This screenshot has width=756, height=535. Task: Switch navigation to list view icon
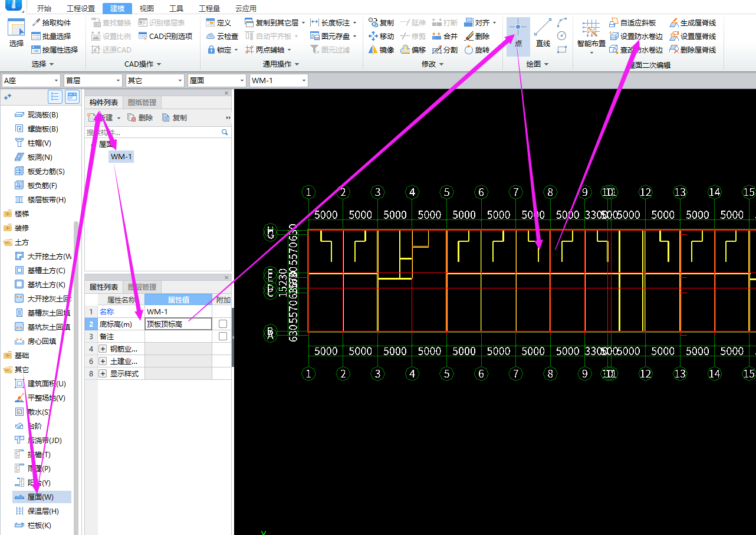coord(55,97)
